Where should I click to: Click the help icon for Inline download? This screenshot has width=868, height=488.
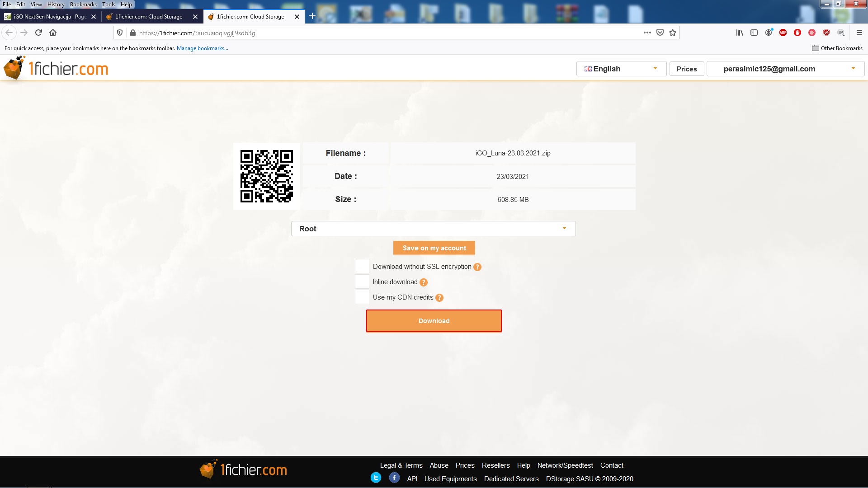coord(424,282)
